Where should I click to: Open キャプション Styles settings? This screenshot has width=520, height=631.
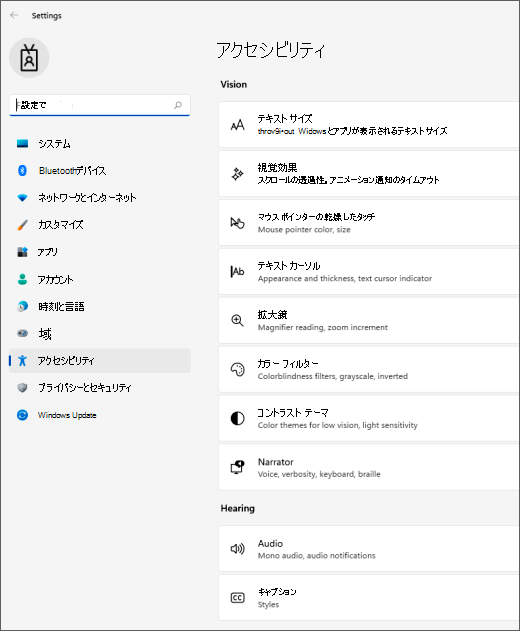coord(368,598)
